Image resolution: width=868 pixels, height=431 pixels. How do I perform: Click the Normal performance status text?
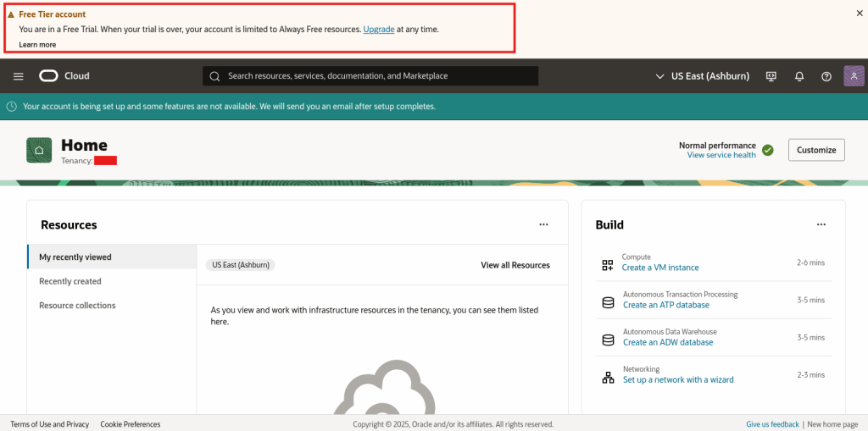(717, 146)
